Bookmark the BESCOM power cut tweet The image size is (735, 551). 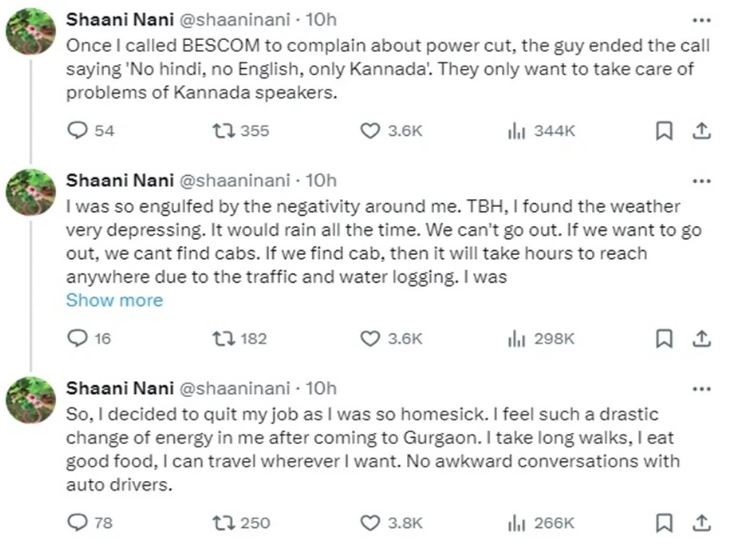pos(663,130)
